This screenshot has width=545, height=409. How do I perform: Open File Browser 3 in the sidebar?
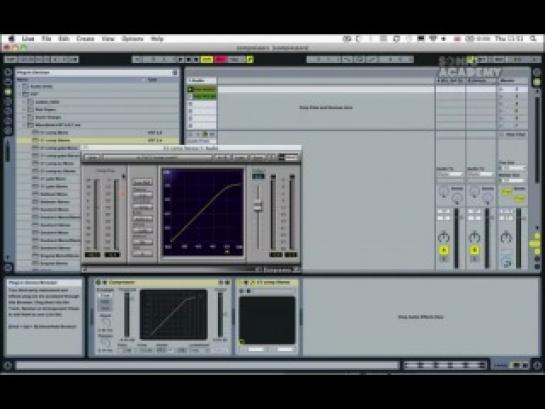(8, 121)
